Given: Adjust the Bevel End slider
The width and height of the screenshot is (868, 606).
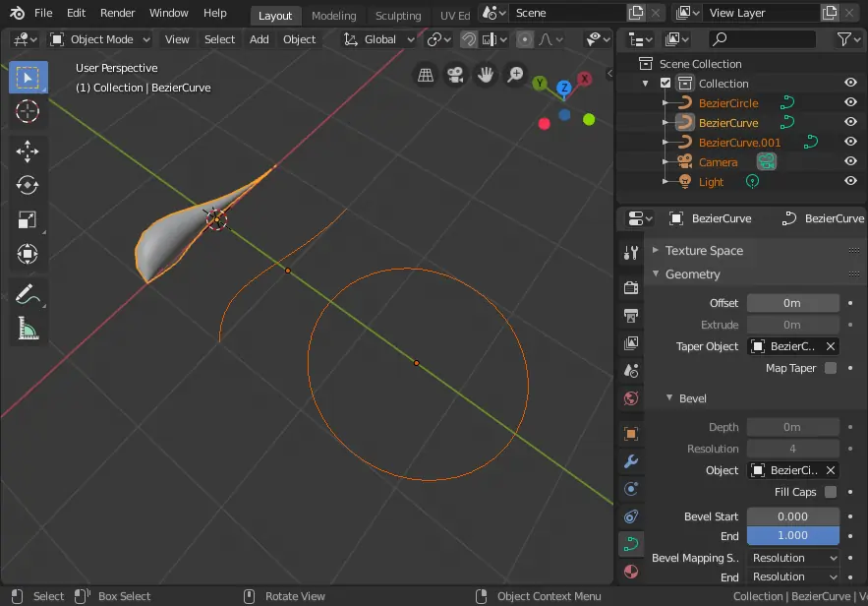Looking at the screenshot, I should (792, 536).
